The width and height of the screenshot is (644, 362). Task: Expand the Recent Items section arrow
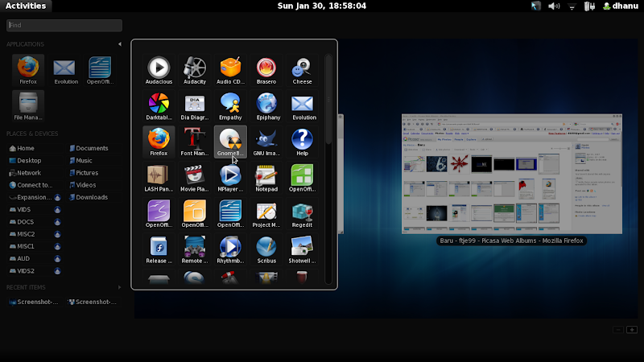(119, 287)
